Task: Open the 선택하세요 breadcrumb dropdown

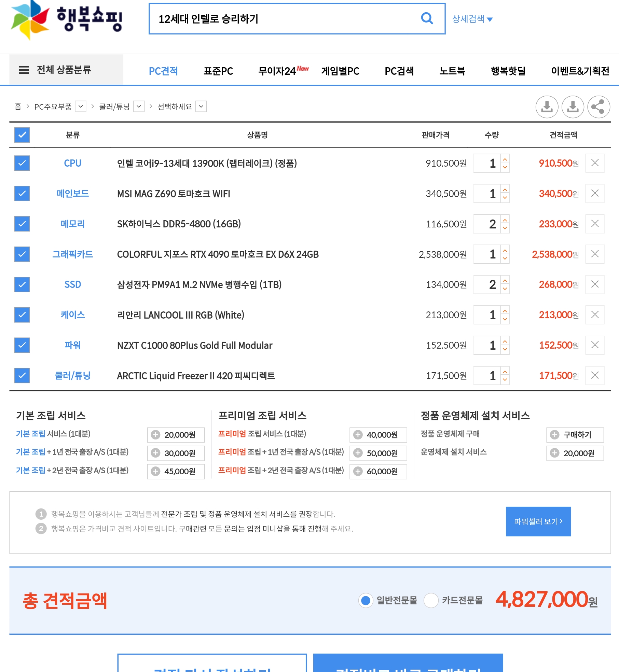Action: click(x=201, y=107)
